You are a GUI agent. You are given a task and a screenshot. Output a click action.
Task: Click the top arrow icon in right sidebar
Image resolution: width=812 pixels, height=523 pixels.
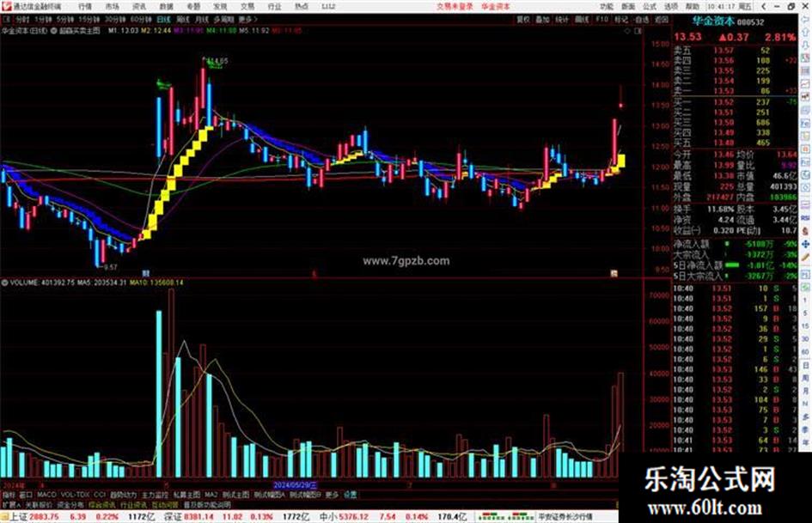click(x=805, y=19)
